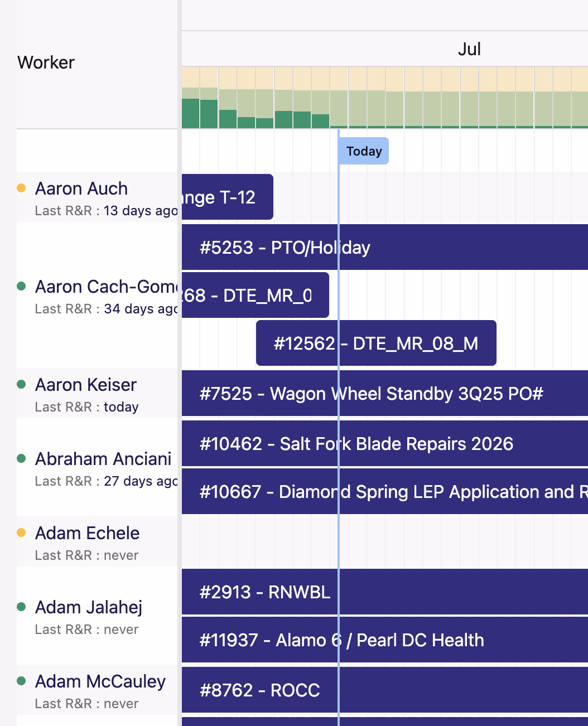This screenshot has width=588, height=726.
Task: Click Adam McCauley's green status dot
Action: coord(21,681)
